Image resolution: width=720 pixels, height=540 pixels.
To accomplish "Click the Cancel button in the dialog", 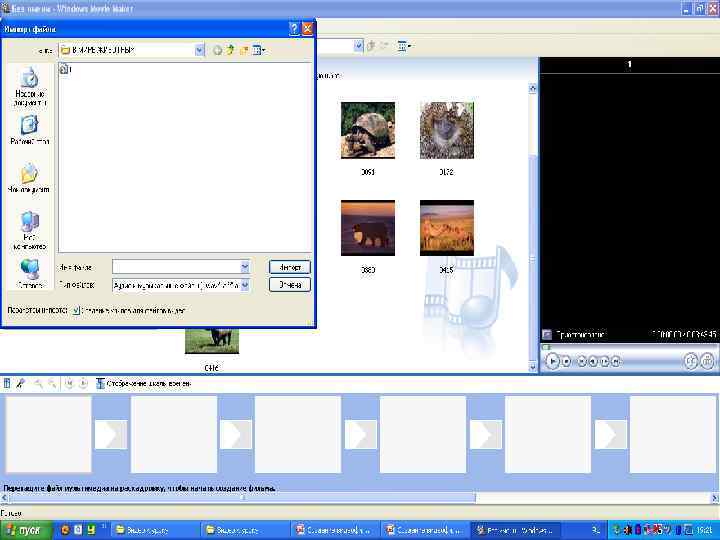I will [290, 285].
